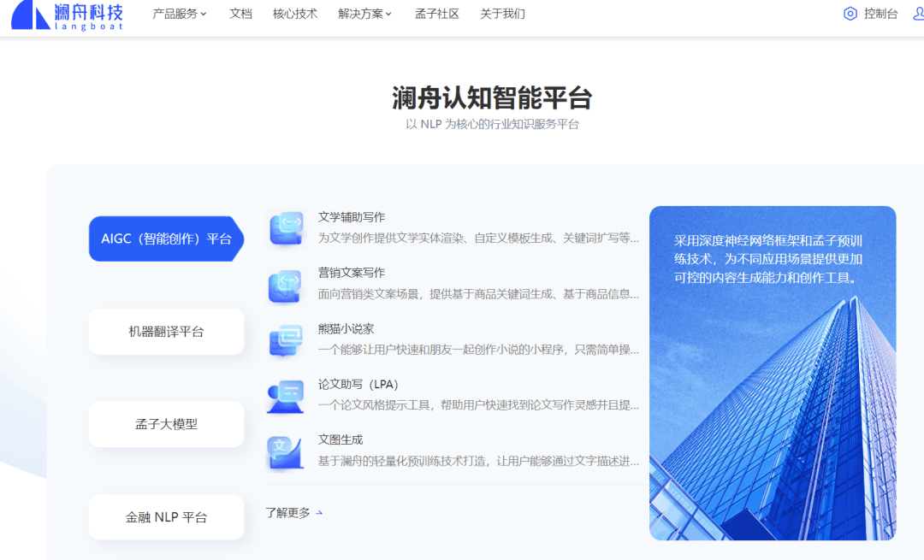
Task: Open 熊猫小说家 title link
Action: pos(346,328)
